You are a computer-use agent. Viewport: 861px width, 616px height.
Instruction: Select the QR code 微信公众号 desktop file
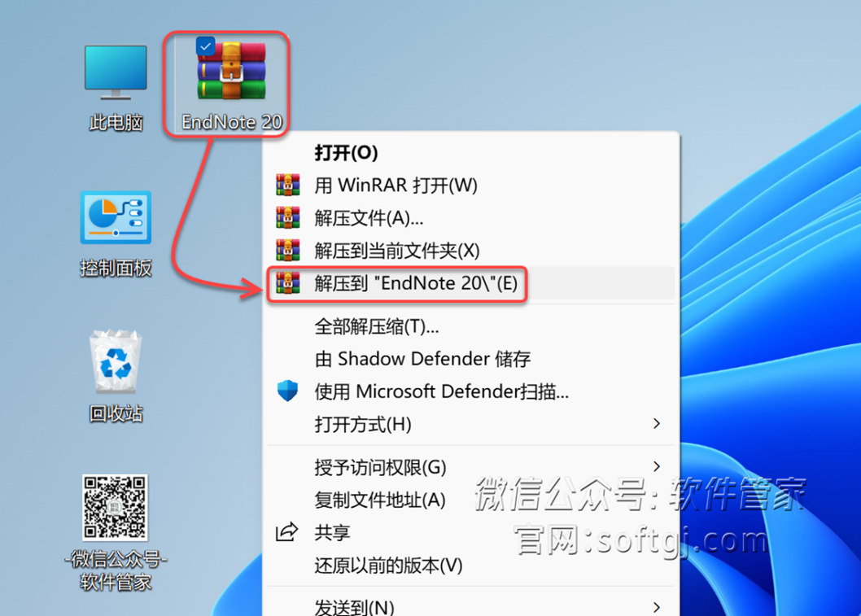point(115,508)
